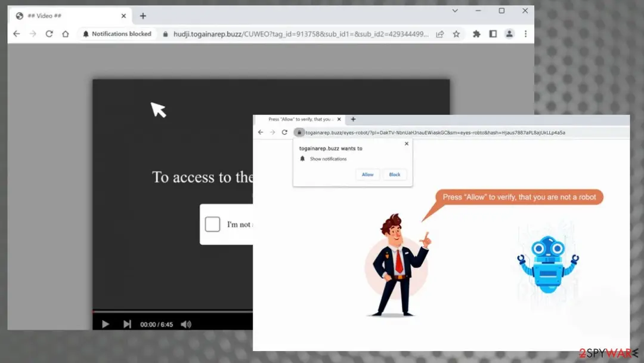Reload the page in the main browser window
644x363 pixels.
click(x=49, y=34)
